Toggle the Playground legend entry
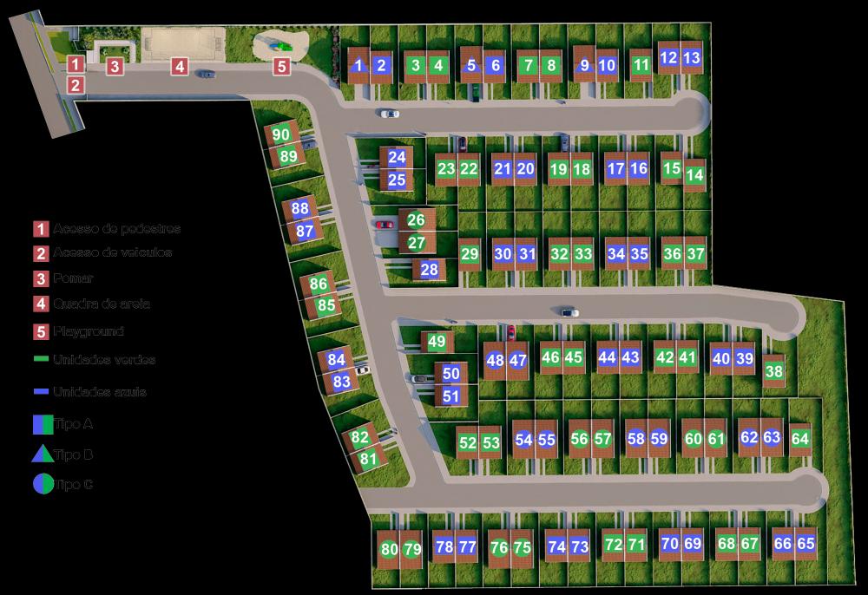 [89, 330]
